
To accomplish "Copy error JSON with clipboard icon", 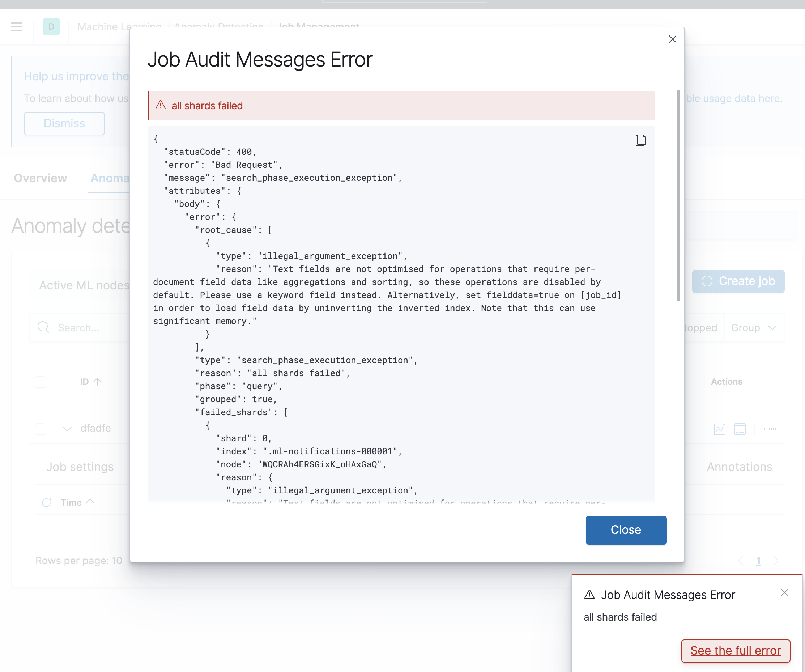I will coord(640,140).
